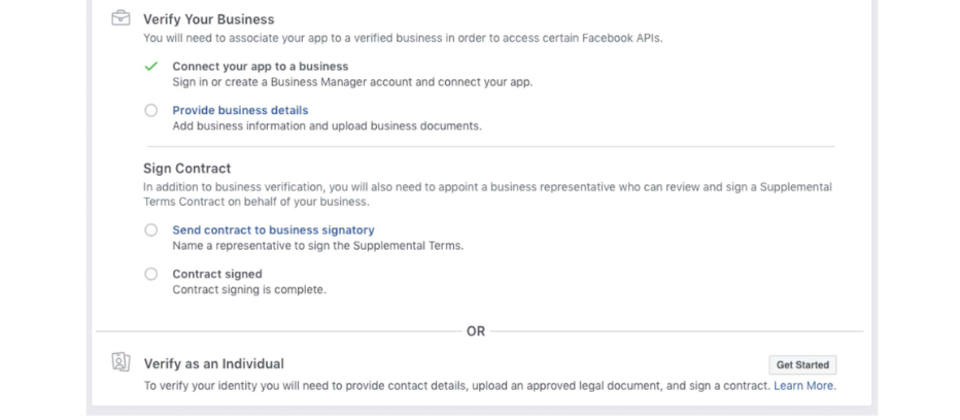Click the Contract signed step label
This screenshot has height=420, width=960.
(x=217, y=274)
